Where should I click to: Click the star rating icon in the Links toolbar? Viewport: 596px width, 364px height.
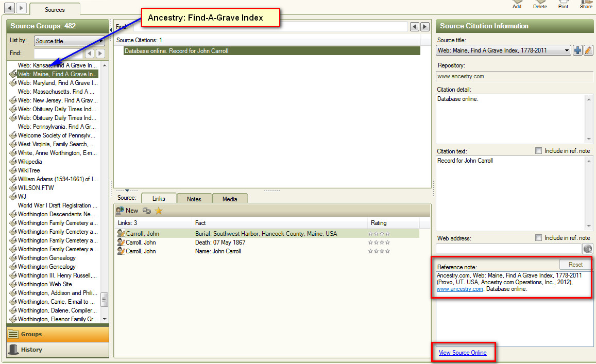coord(159,211)
